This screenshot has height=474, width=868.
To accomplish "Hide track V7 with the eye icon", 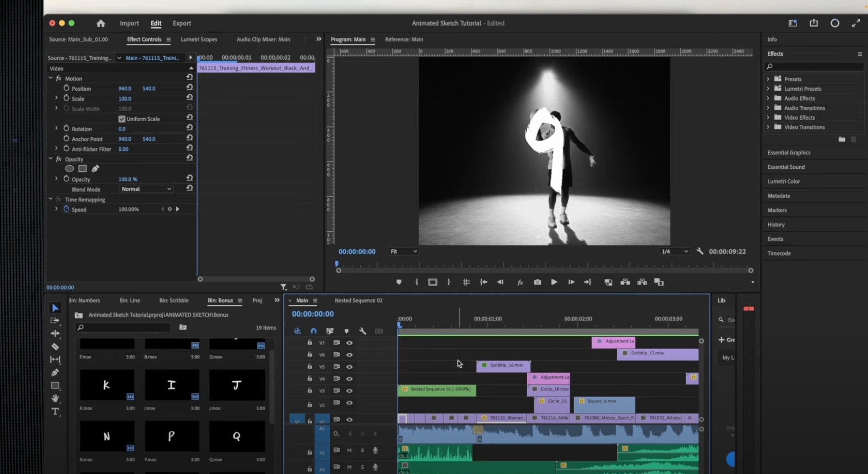I will [x=349, y=343].
